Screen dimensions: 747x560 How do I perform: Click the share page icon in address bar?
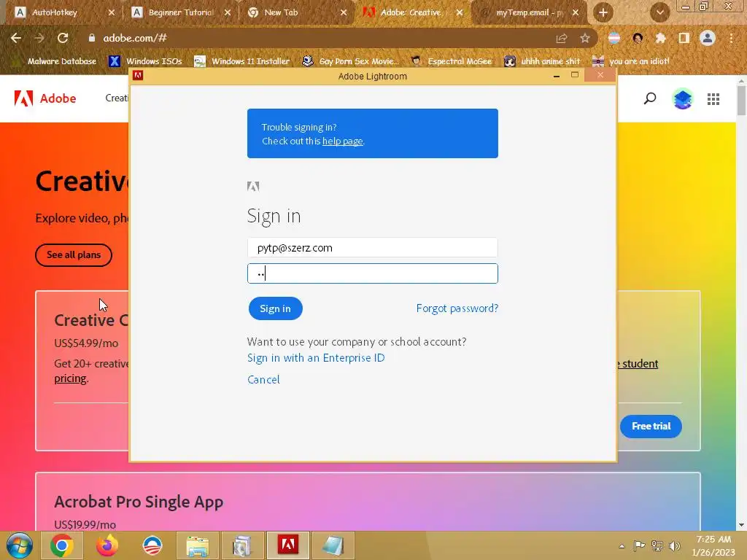click(562, 39)
